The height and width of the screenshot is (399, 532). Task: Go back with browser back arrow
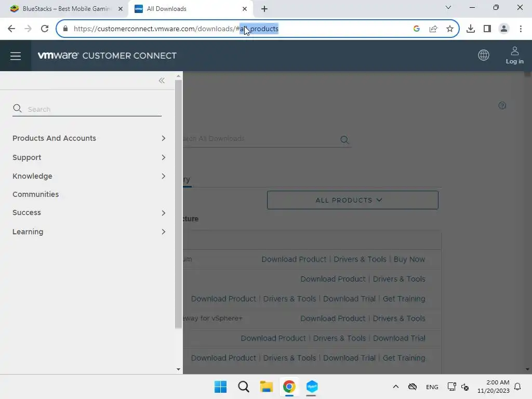(x=11, y=29)
